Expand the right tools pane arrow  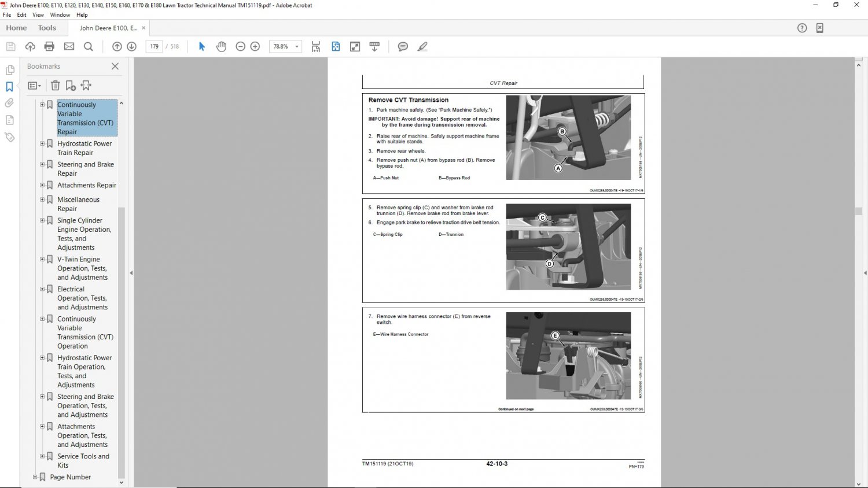click(865, 273)
